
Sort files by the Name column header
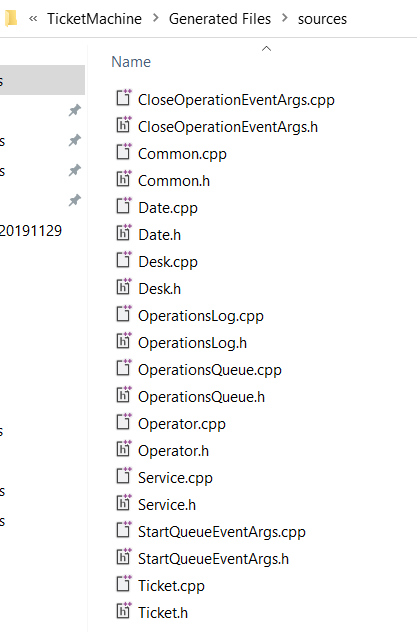pyautogui.click(x=131, y=62)
